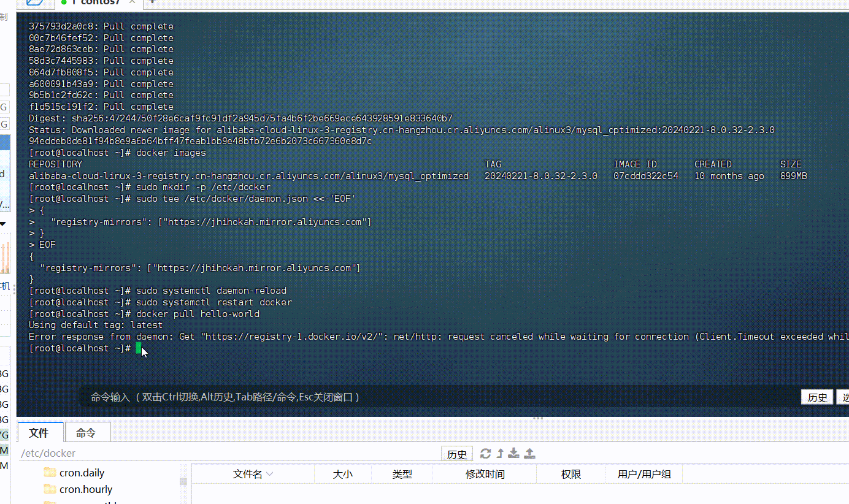Switch to the 命令 tab
This screenshot has height=504, width=849.
click(87, 432)
